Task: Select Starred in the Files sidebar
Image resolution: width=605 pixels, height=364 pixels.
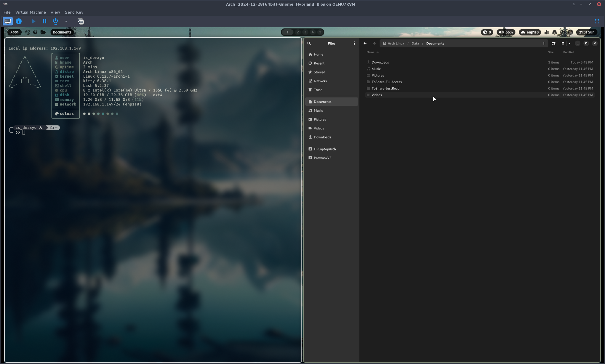Action: tap(319, 72)
